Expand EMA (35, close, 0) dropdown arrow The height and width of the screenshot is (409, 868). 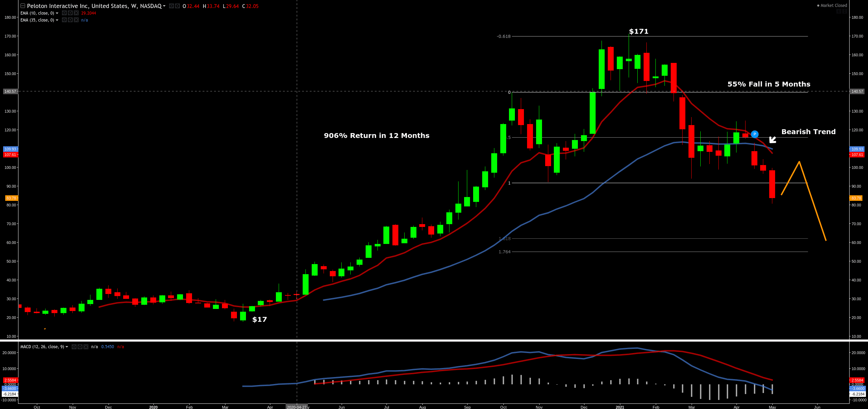57,20
